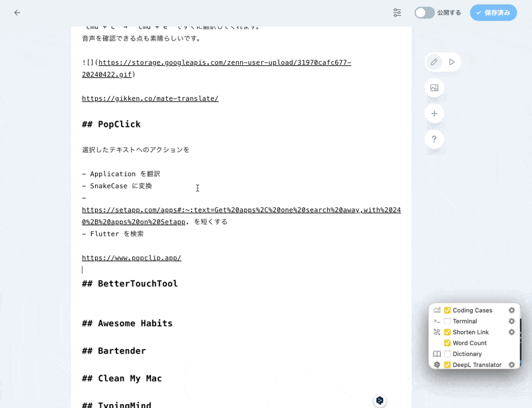Viewport: 532px width, 408px height.
Task: Open the gikken.co/mate-translate link
Action: pos(150,98)
